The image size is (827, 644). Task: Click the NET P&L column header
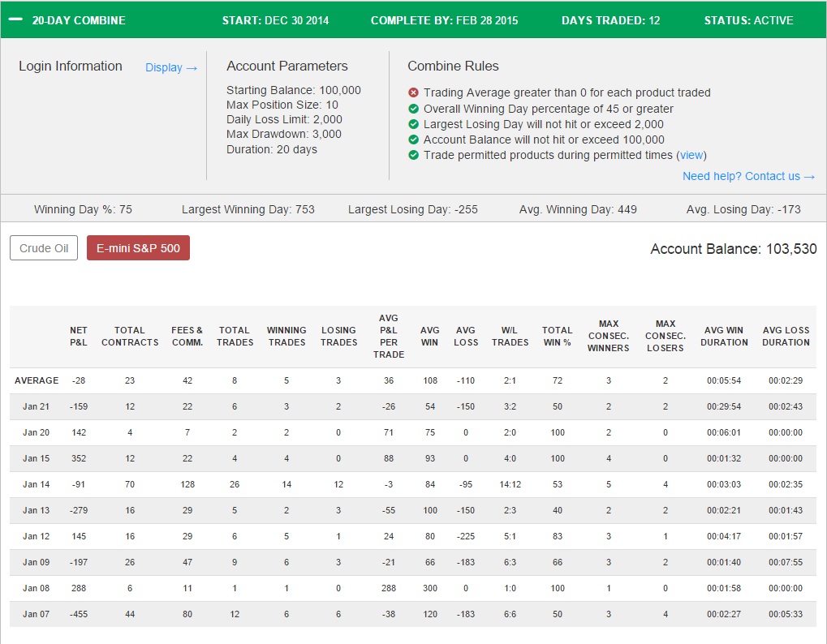click(x=79, y=337)
